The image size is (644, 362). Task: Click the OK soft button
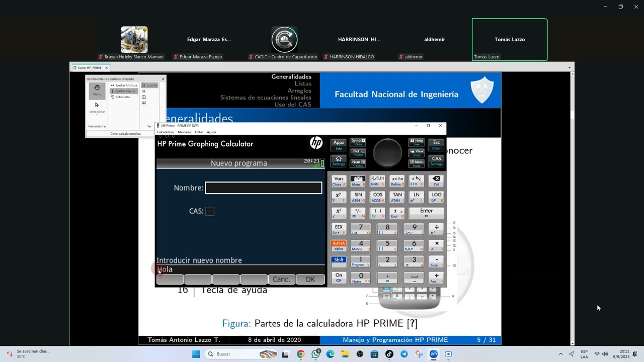click(310, 280)
